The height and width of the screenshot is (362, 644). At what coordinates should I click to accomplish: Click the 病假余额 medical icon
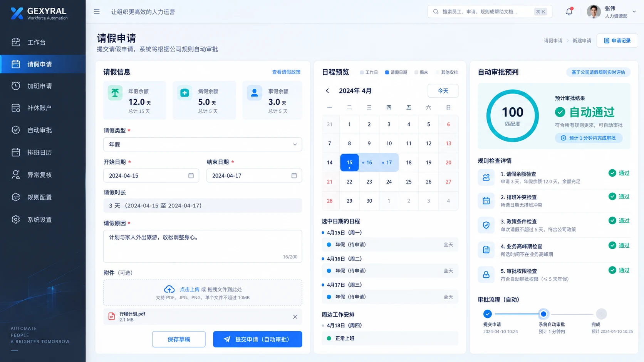click(185, 93)
